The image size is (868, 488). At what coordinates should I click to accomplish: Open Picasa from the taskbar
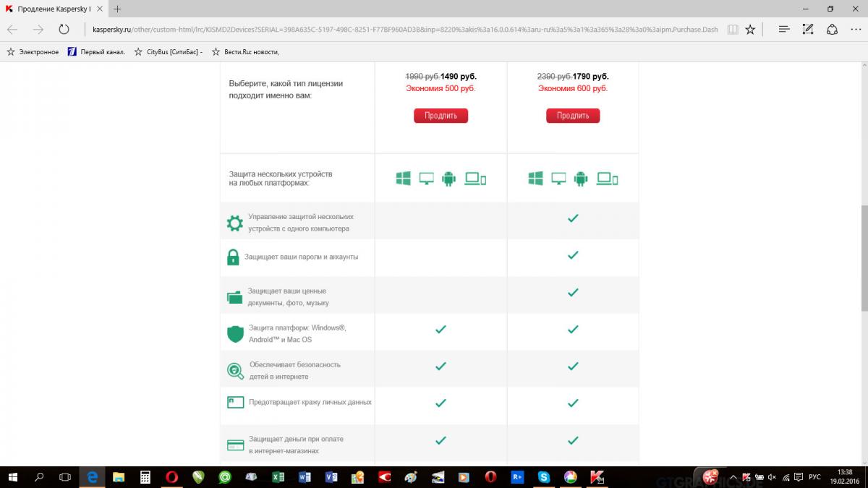570,477
